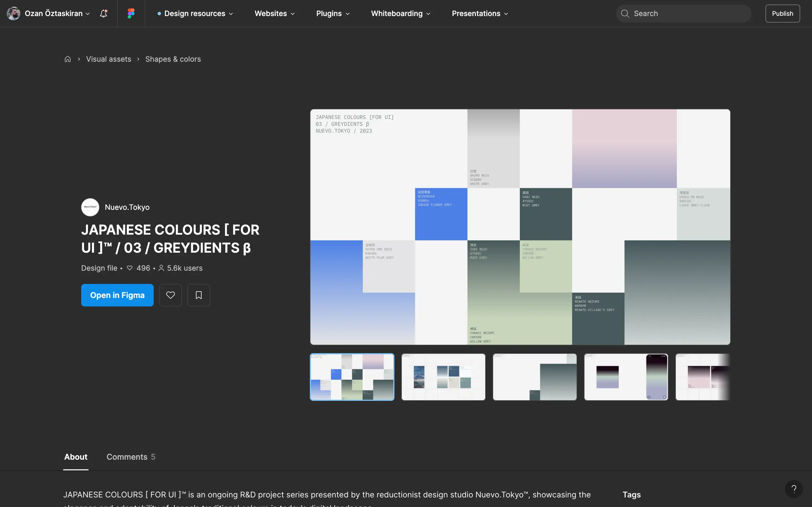Click the users count icon
The height and width of the screenshot is (507, 812).
click(161, 268)
